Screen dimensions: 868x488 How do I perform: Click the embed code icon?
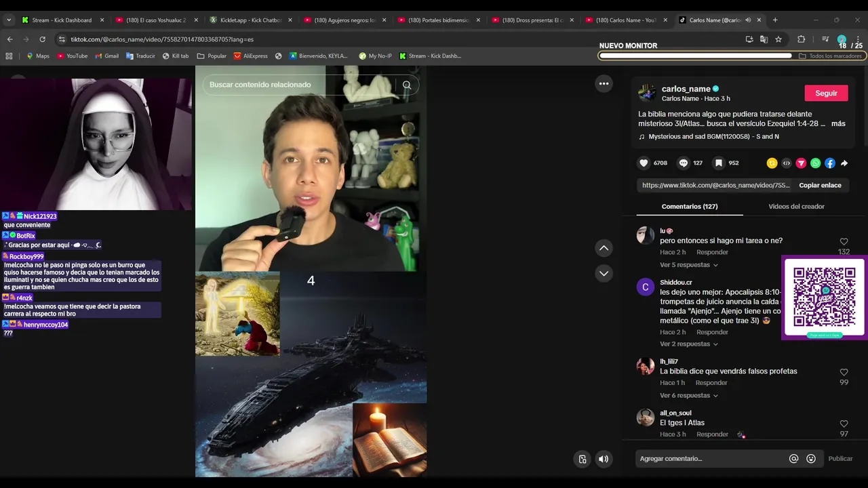pos(787,163)
